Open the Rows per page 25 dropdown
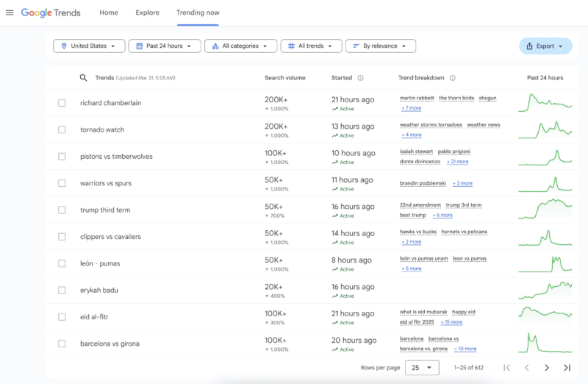This screenshot has width=588, height=384. pyautogui.click(x=422, y=368)
